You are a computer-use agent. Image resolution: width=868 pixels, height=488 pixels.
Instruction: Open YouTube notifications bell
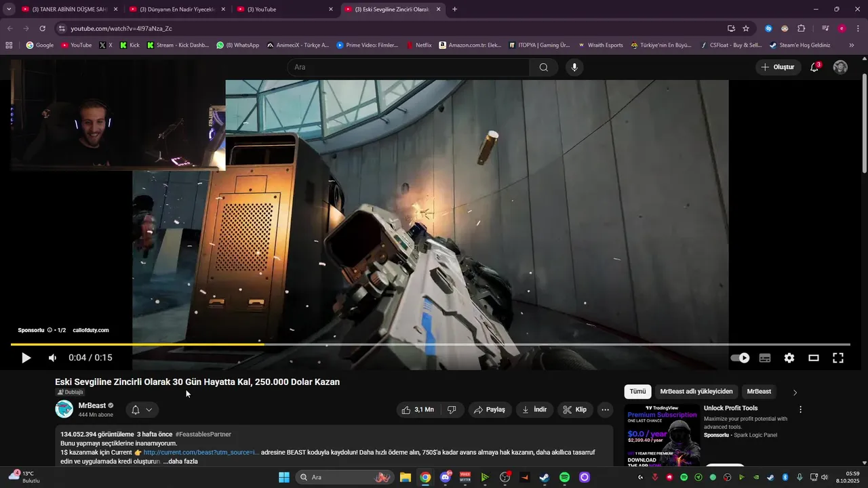(814, 67)
